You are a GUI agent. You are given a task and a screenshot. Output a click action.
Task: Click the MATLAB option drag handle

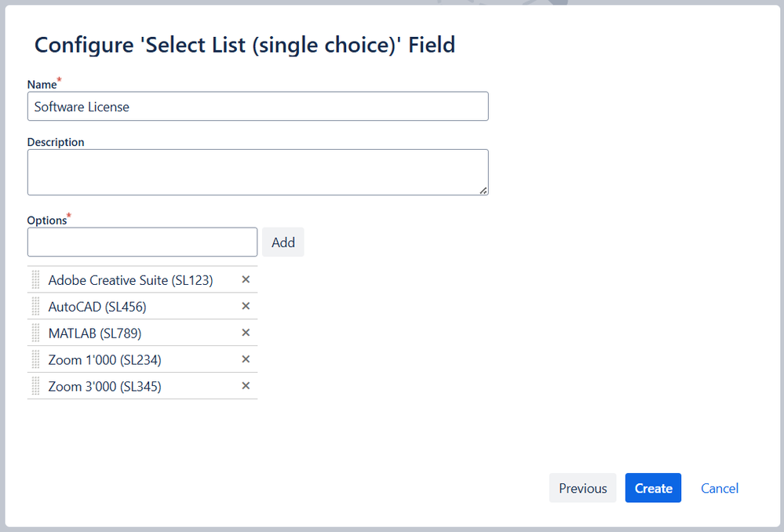click(x=35, y=333)
